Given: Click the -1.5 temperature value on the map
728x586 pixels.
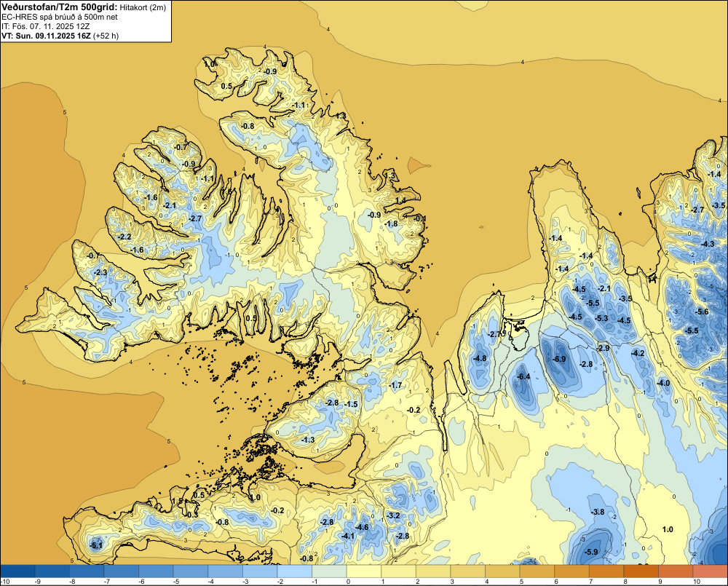Looking at the screenshot, I should (352, 404).
